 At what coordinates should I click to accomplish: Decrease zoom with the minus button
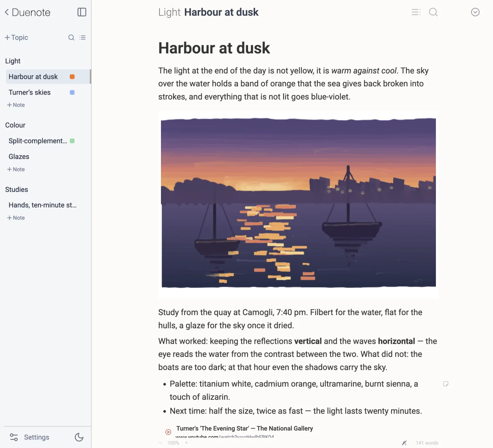[x=161, y=443]
